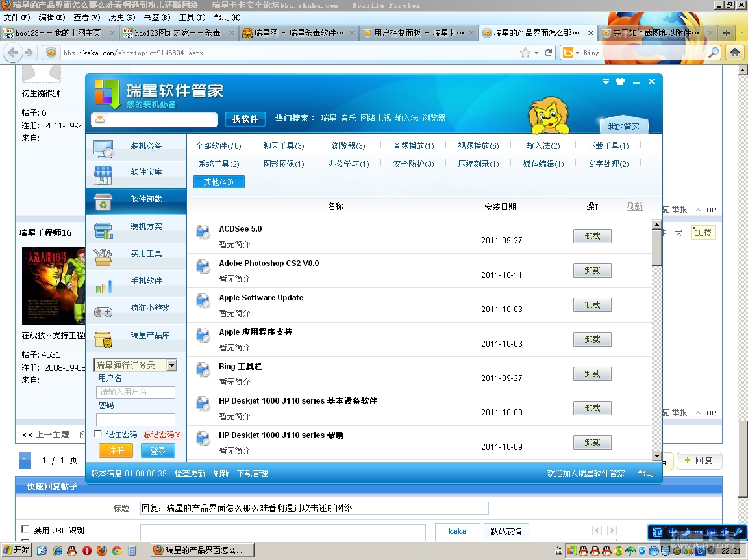This screenshot has height=560, width=748.
Task: Select the 默认表情 emoticon tab
Action: point(506,531)
